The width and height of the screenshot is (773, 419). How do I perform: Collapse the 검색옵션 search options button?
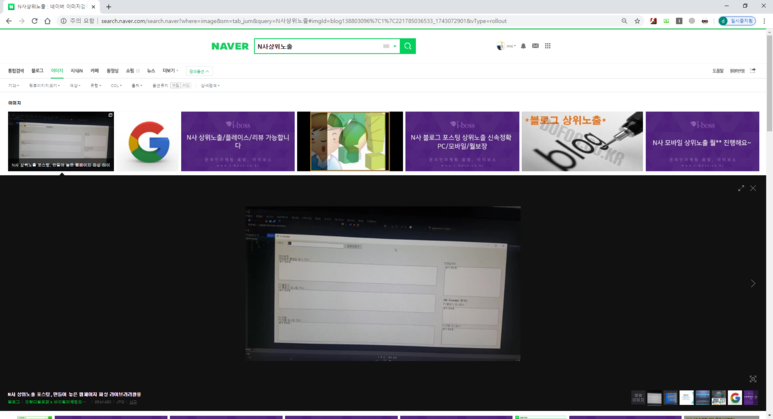click(x=199, y=71)
